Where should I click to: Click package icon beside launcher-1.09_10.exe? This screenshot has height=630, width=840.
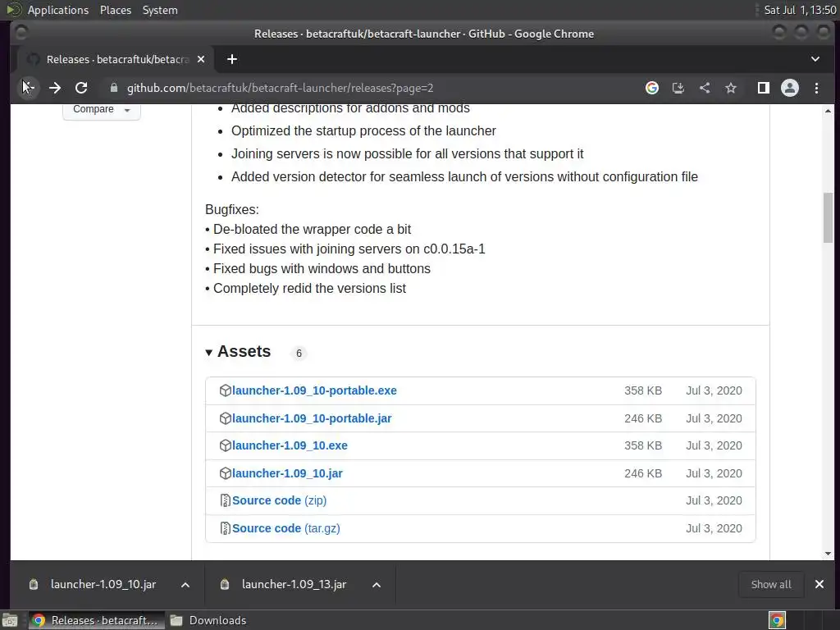225,445
